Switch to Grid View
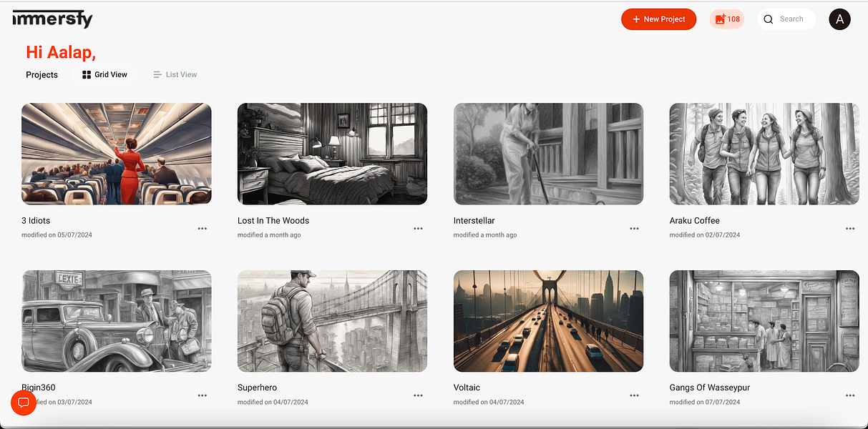This screenshot has height=429, width=868. (x=104, y=74)
